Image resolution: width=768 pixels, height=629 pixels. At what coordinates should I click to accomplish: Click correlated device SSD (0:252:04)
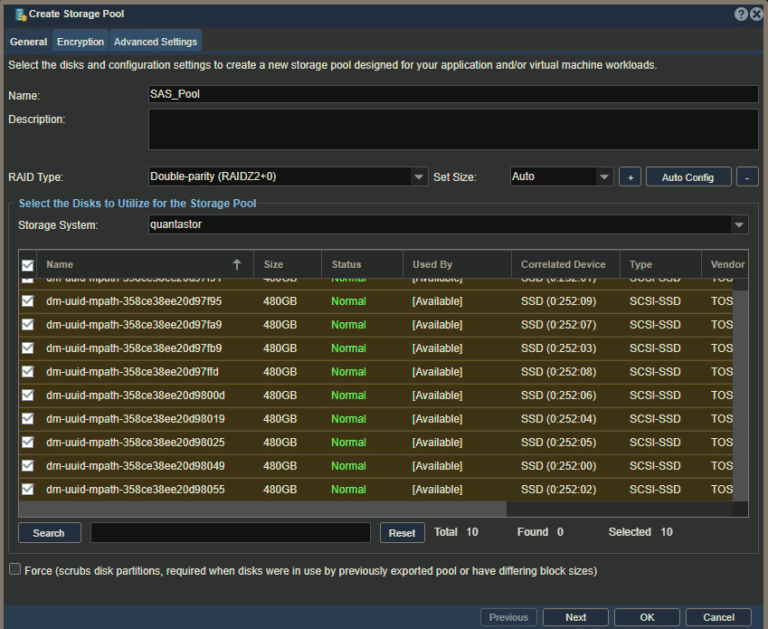[558, 419]
